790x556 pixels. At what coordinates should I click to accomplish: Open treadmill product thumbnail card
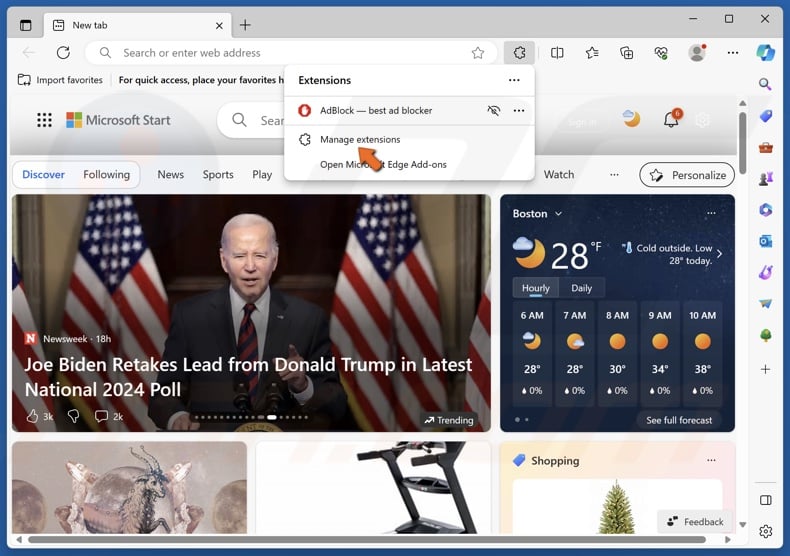pos(373,488)
